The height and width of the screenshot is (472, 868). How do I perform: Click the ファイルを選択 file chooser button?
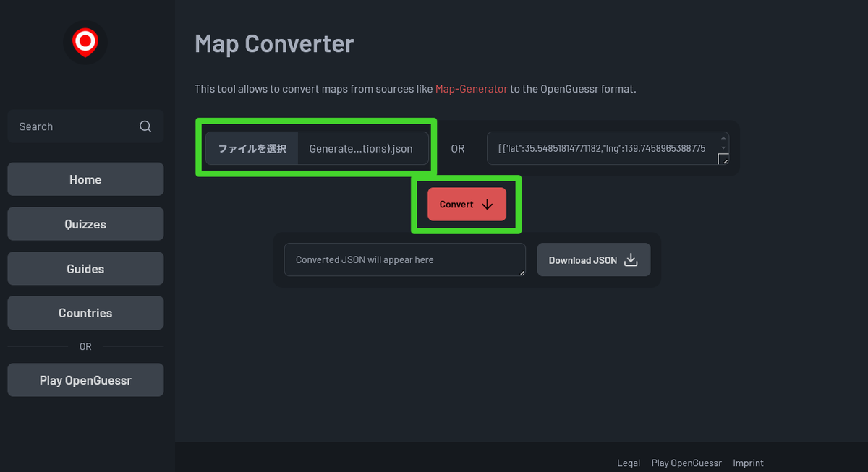pos(252,148)
